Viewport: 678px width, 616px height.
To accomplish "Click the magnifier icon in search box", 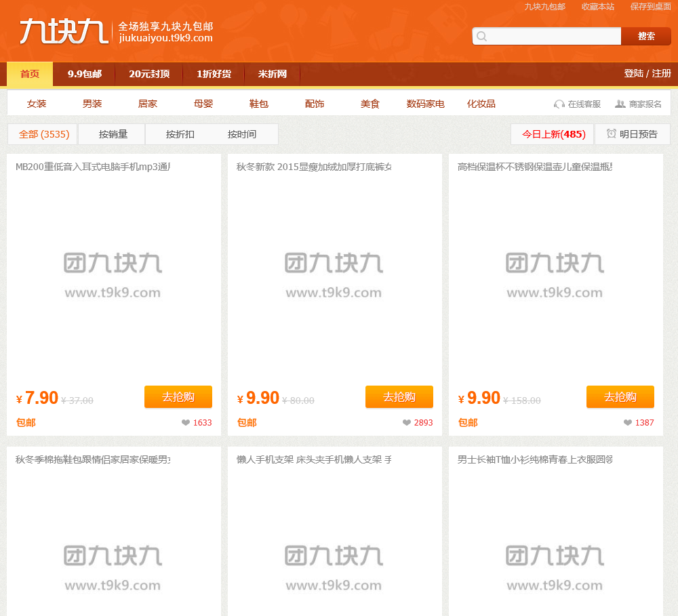I will 481,37.
